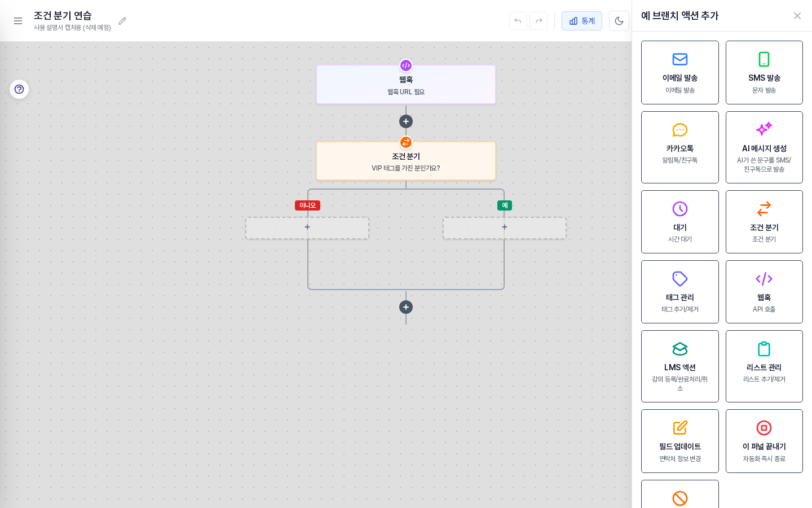This screenshot has height=508, width=812.
Task: Add an action to the 아니오 branch
Action: click(307, 227)
